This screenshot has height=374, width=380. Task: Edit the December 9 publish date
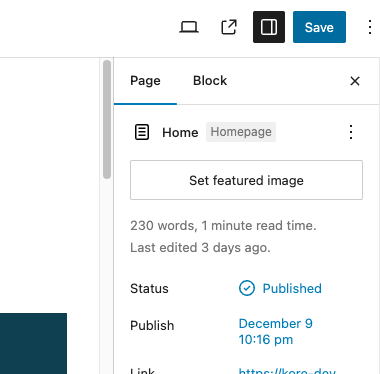tap(276, 332)
